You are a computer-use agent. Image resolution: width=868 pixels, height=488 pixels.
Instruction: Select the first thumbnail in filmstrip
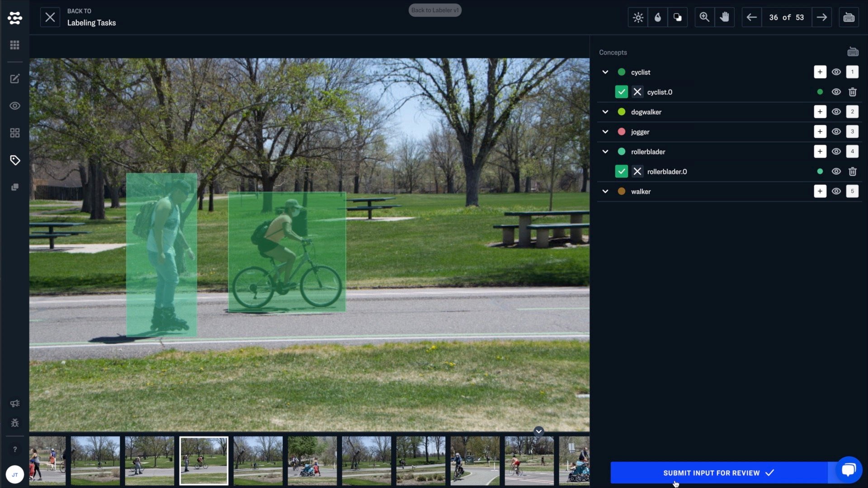click(x=47, y=460)
